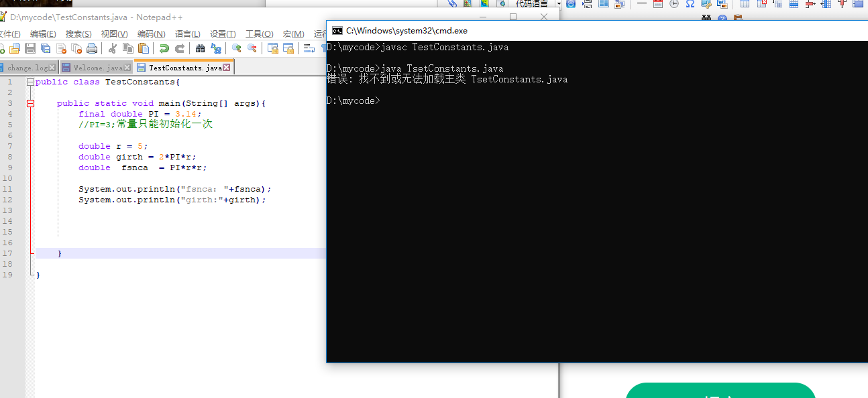
Task: Open the 代码语言 dropdown arrow
Action: [x=559, y=4]
